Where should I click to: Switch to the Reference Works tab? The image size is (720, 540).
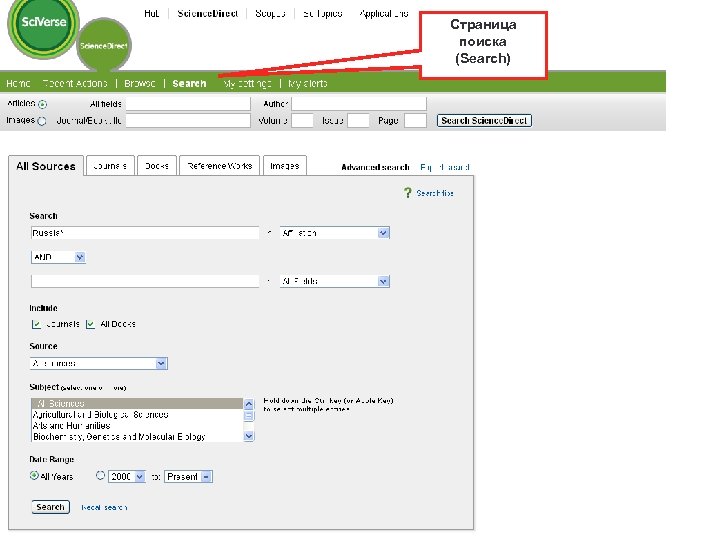tap(219, 166)
